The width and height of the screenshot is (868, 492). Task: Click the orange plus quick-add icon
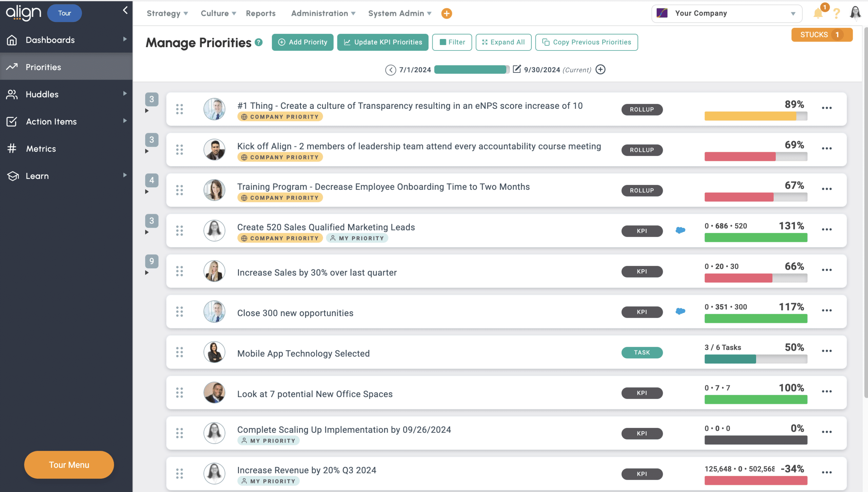click(447, 13)
